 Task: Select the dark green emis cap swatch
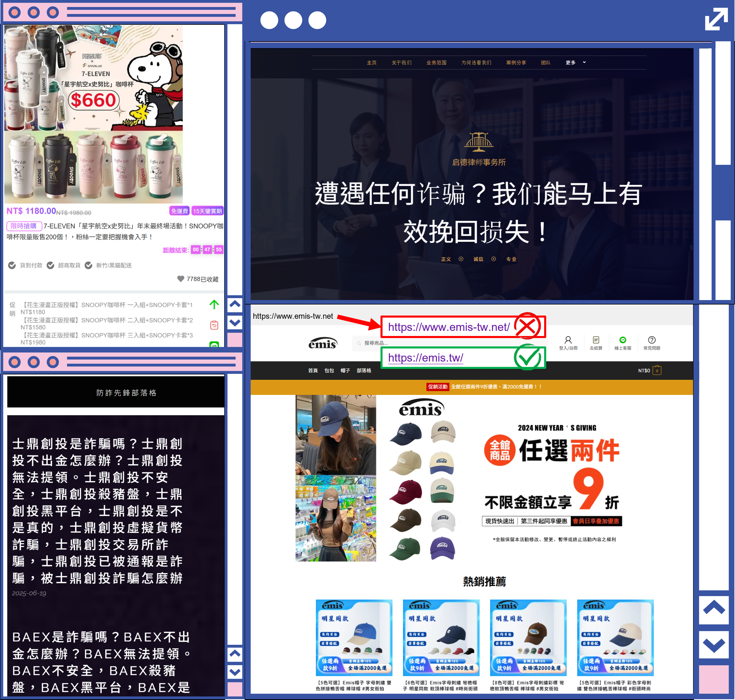click(x=405, y=548)
